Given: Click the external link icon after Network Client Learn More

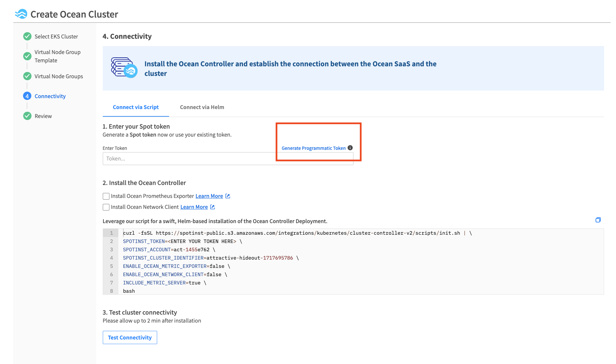Looking at the screenshot, I should click(213, 207).
